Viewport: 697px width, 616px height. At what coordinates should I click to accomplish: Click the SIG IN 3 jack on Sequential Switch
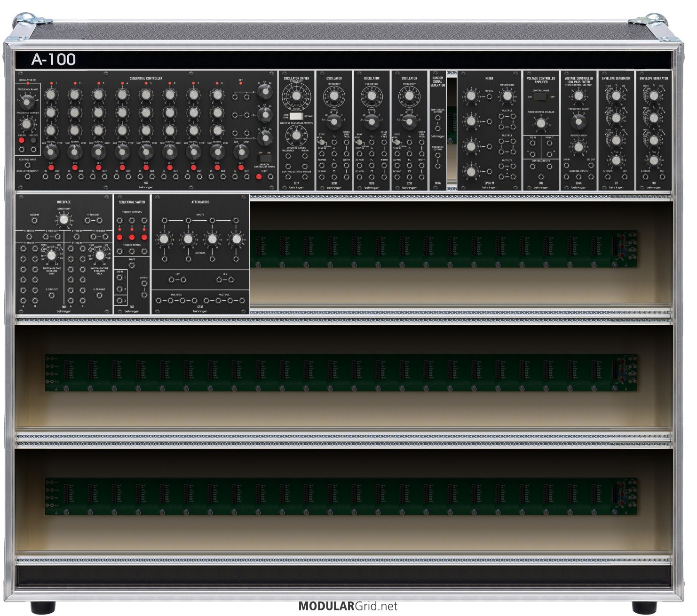(120, 300)
